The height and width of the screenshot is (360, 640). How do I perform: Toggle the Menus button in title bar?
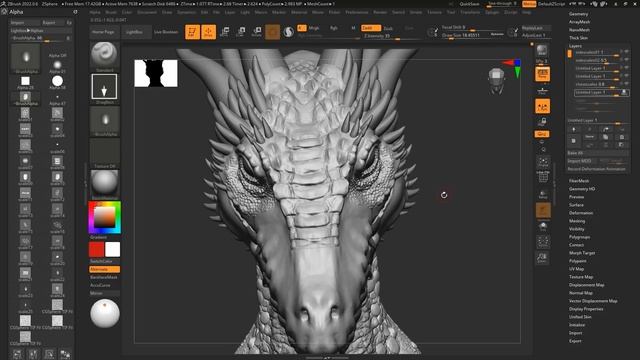pos(529,4)
